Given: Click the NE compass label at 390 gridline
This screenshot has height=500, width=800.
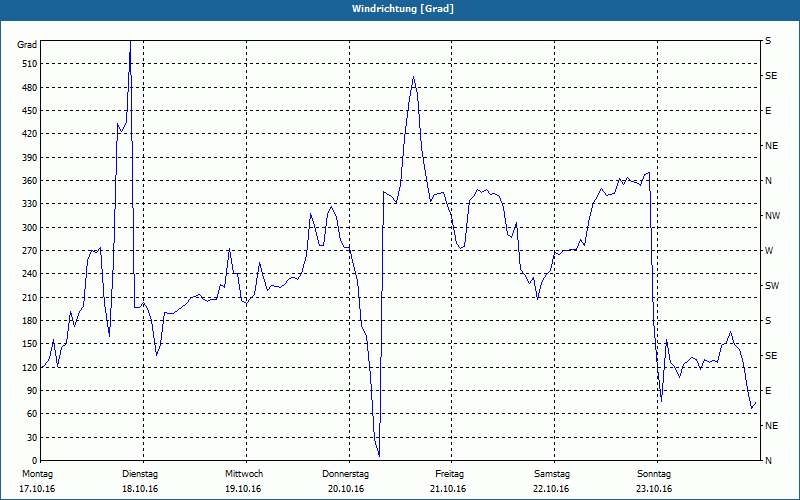Looking at the screenshot, I should (x=771, y=146).
